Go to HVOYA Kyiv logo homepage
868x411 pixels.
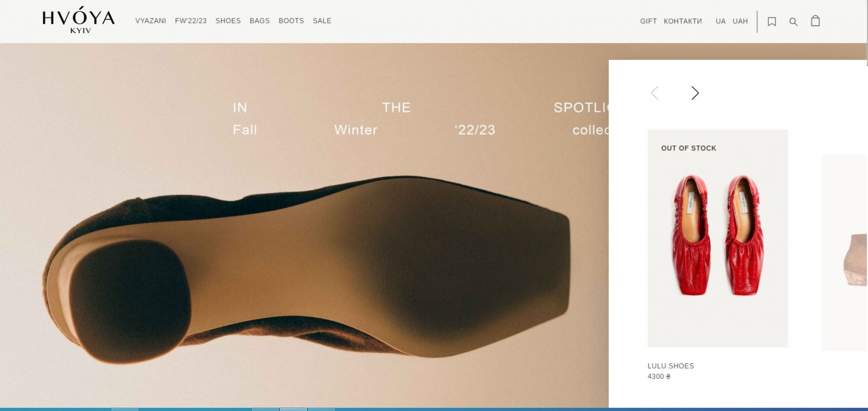pyautogui.click(x=79, y=21)
